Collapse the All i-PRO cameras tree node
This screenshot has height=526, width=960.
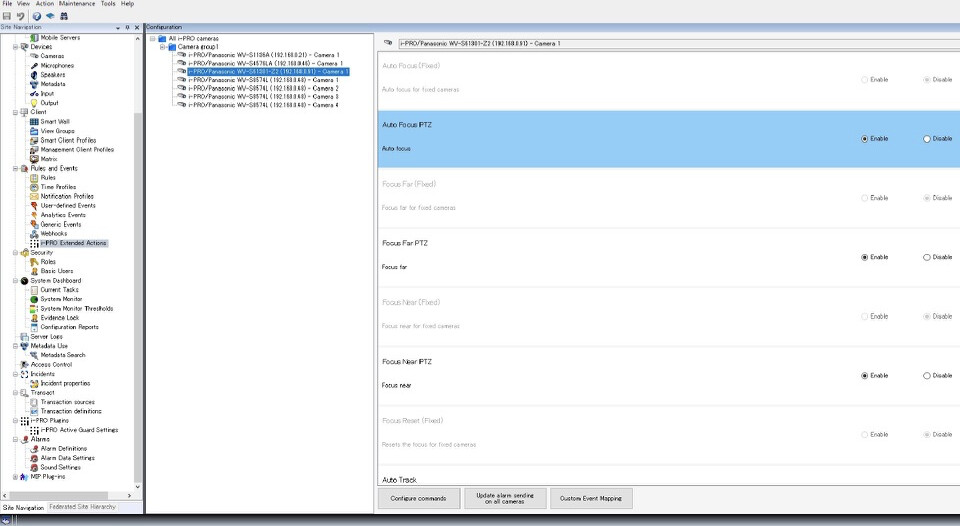coord(153,39)
